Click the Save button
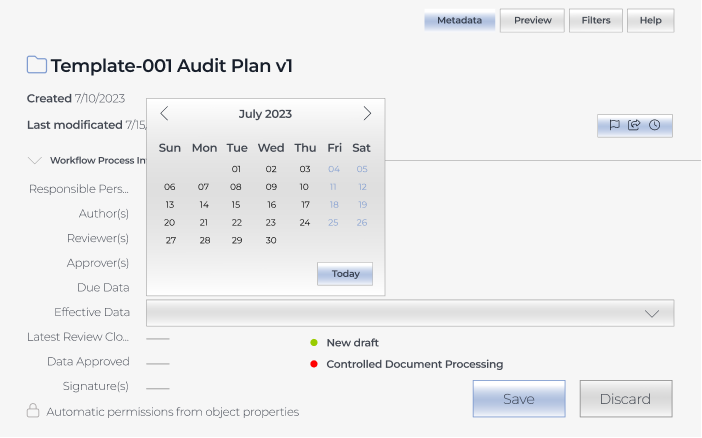 coord(518,399)
